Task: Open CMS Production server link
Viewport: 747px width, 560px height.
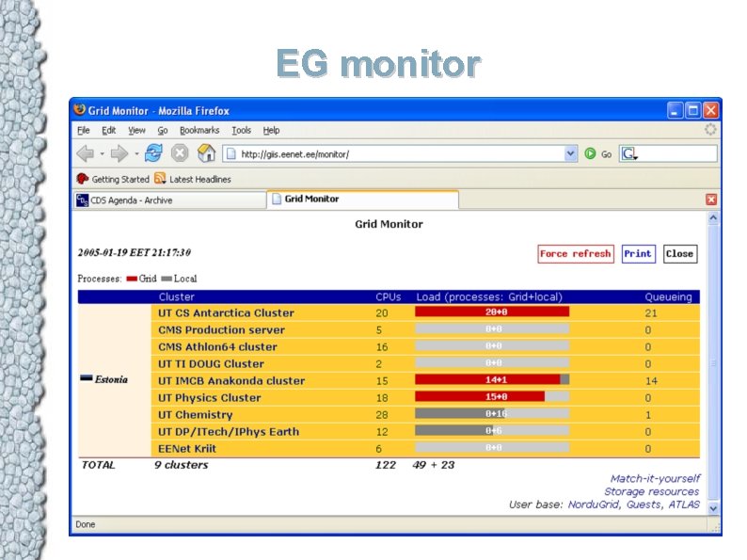Action: point(221,329)
